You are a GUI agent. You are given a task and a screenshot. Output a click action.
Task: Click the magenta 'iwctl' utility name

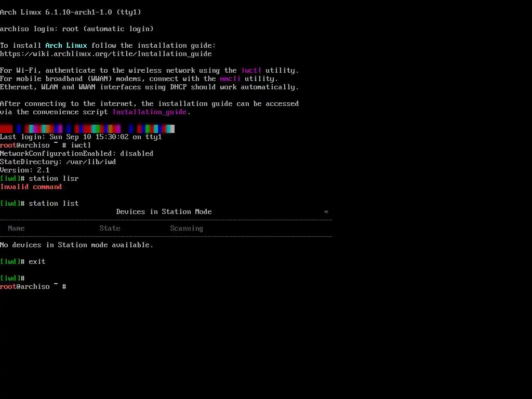click(251, 71)
